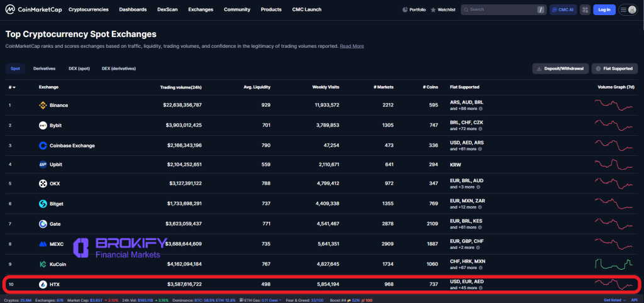Click the Deposit/Withdrawal filter button
The image size is (644, 303).
pyautogui.click(x=560, y=69)
